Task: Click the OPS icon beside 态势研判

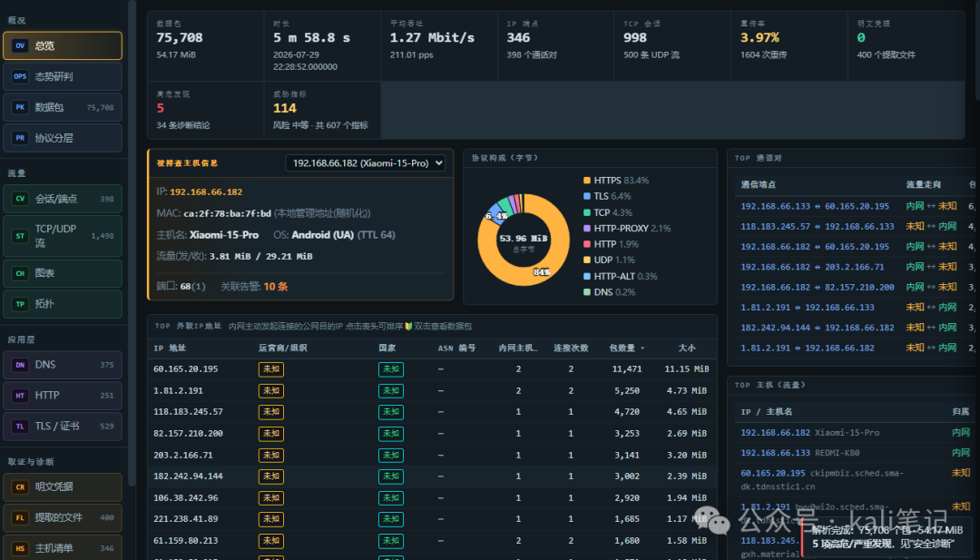Action: [20, 76]
